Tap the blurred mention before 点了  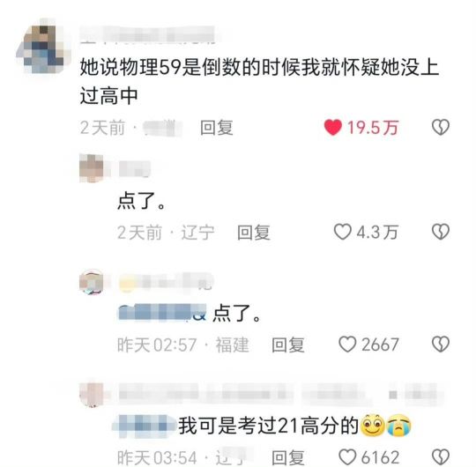click(x=162, y=312)
